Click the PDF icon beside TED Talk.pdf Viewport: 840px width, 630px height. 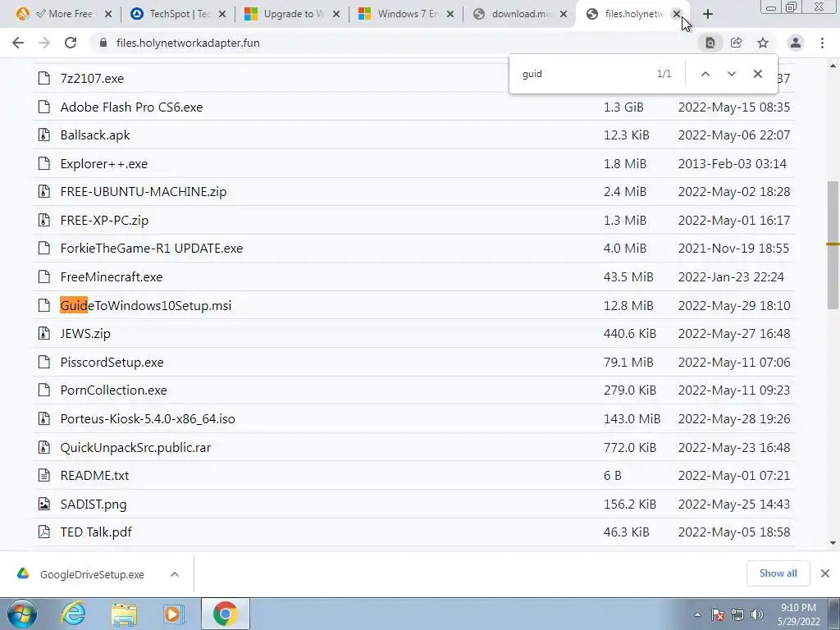(44, 532)
